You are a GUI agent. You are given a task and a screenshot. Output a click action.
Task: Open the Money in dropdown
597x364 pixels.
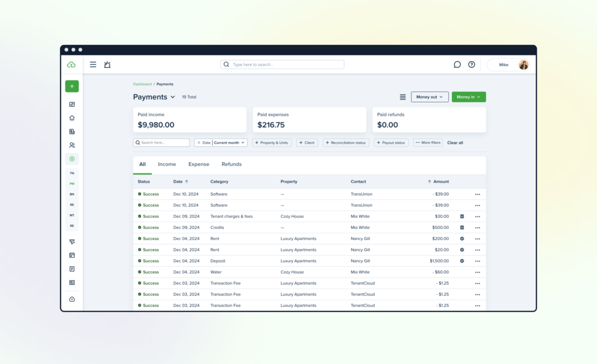[469, 97]
